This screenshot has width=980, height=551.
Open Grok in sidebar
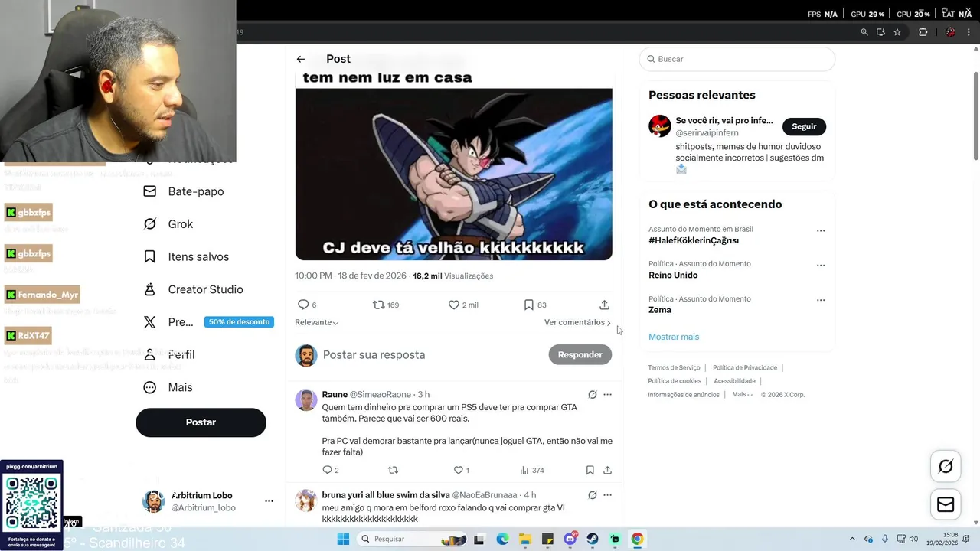[168, 224]
